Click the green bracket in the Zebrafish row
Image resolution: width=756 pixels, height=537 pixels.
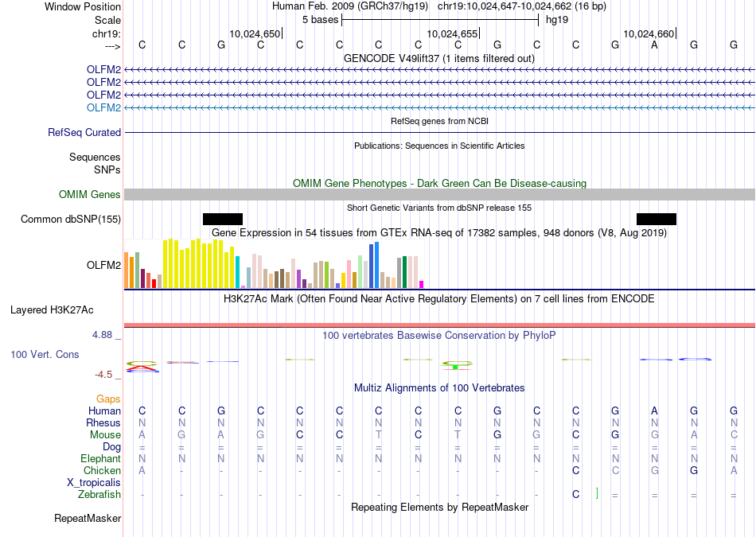click(x=597, y=493)
